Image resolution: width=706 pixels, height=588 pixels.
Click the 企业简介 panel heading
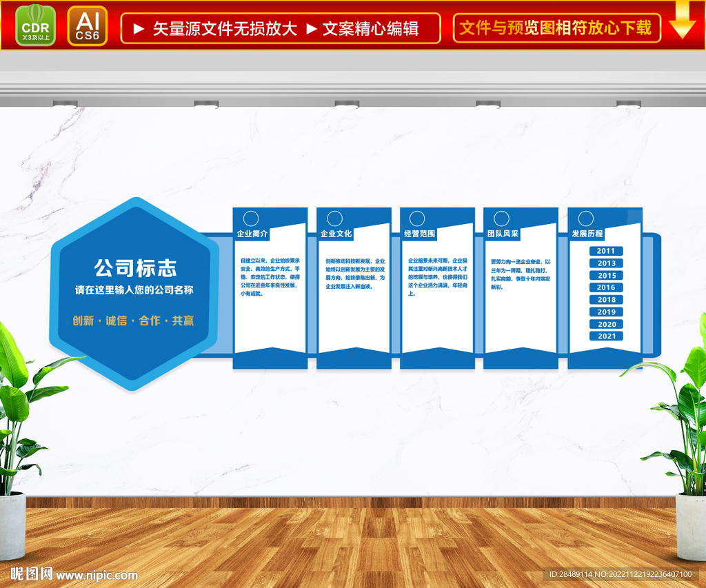click(252, 234)
